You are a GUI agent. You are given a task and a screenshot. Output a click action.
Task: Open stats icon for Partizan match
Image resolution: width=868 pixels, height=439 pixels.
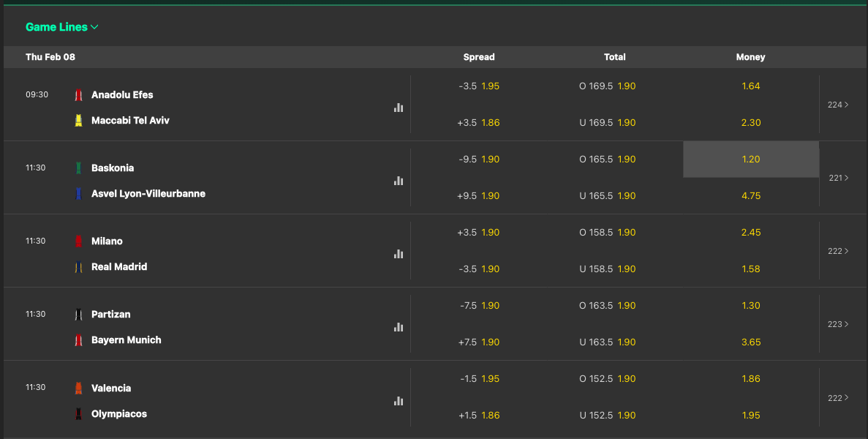coord(399,327)
